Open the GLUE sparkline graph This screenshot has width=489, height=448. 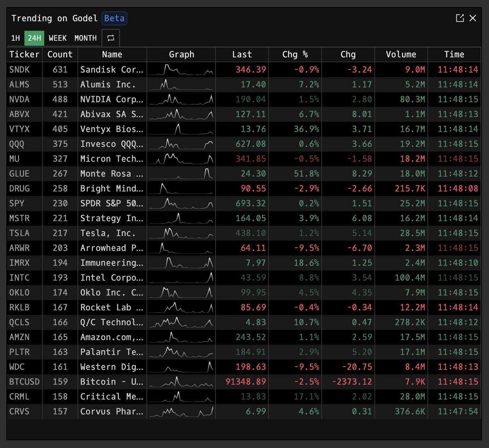point(181,174)
